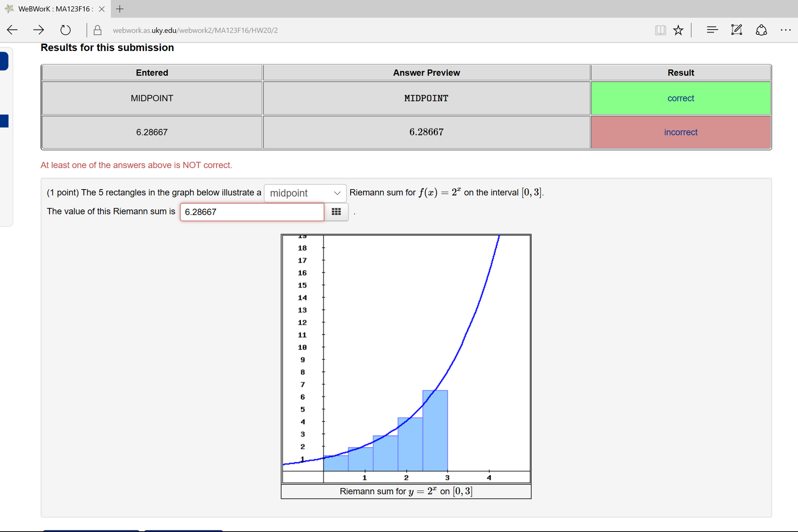
Task: Click the left blue button at page bottom
Action: (x=92, y=530)
